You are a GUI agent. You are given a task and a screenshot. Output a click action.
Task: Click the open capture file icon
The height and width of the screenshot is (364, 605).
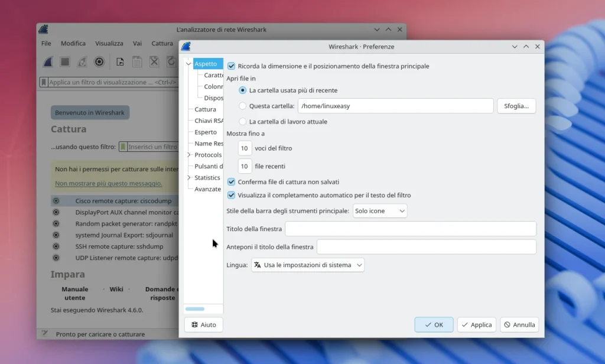(x=120, y=61)
